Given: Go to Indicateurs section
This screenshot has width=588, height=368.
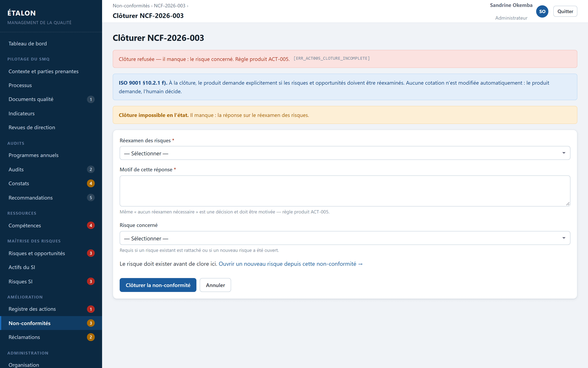Looking at the screenshot, I should pos(51,113).
